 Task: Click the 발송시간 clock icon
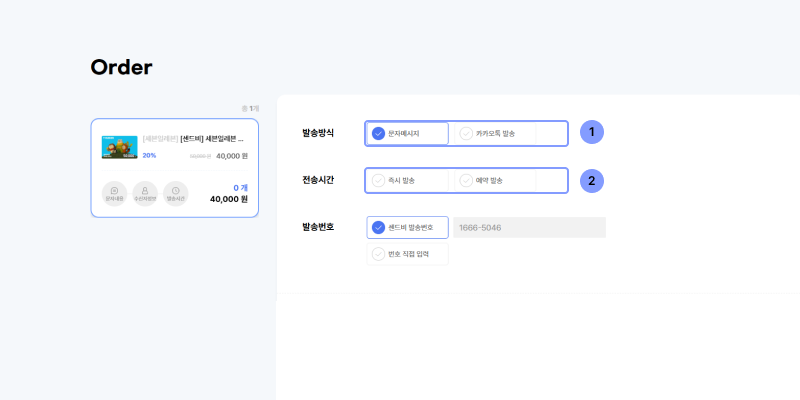point(176,193)
